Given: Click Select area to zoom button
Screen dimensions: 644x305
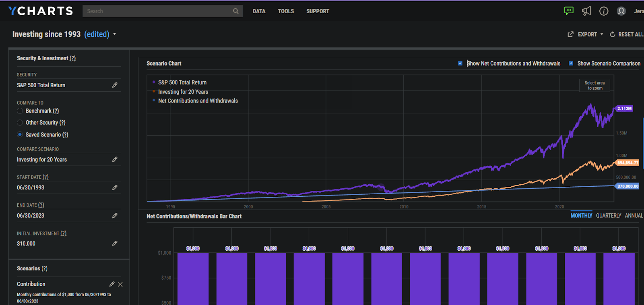Looking at the screenshot, I should tap(595, 85).
